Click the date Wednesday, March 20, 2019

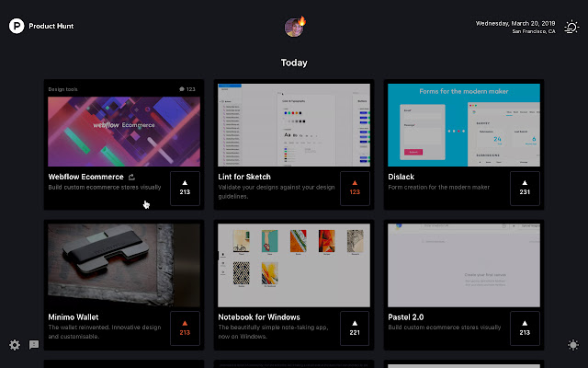pos(515,23)
